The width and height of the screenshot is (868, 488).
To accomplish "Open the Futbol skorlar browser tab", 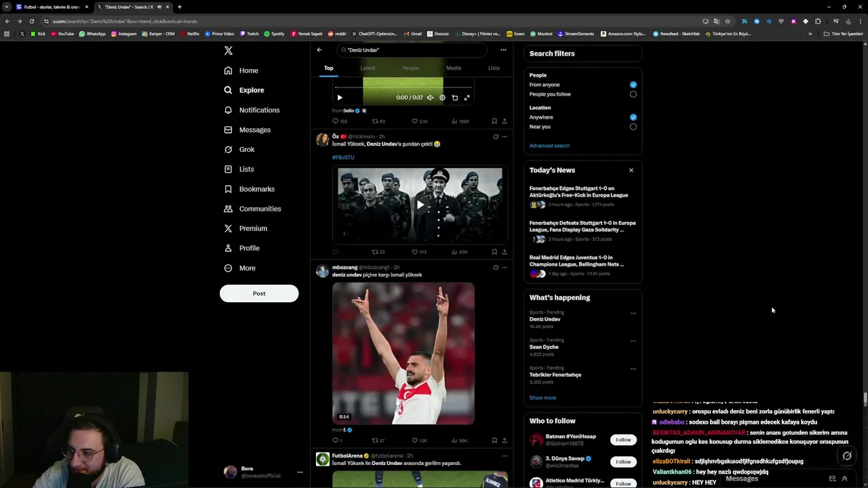I will tap(52, 7).
